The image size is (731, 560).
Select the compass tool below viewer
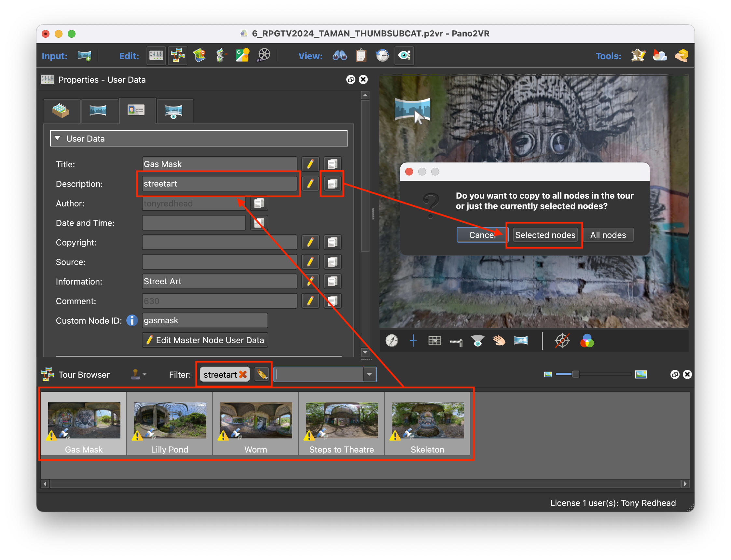pos(392,341)
